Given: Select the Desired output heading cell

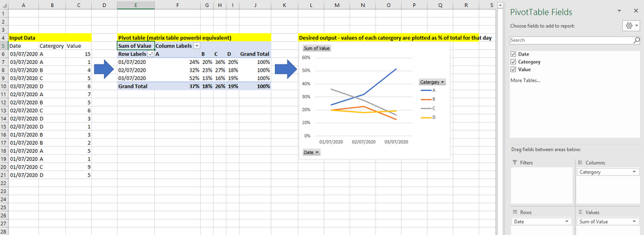Looking at the screenshot, I should (x=311, y=37).
